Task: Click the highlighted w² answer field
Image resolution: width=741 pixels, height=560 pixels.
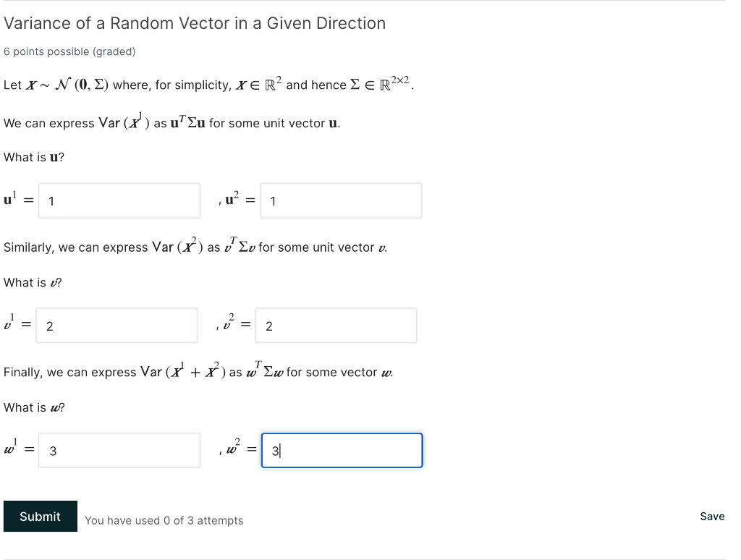Action: [341, 450]
